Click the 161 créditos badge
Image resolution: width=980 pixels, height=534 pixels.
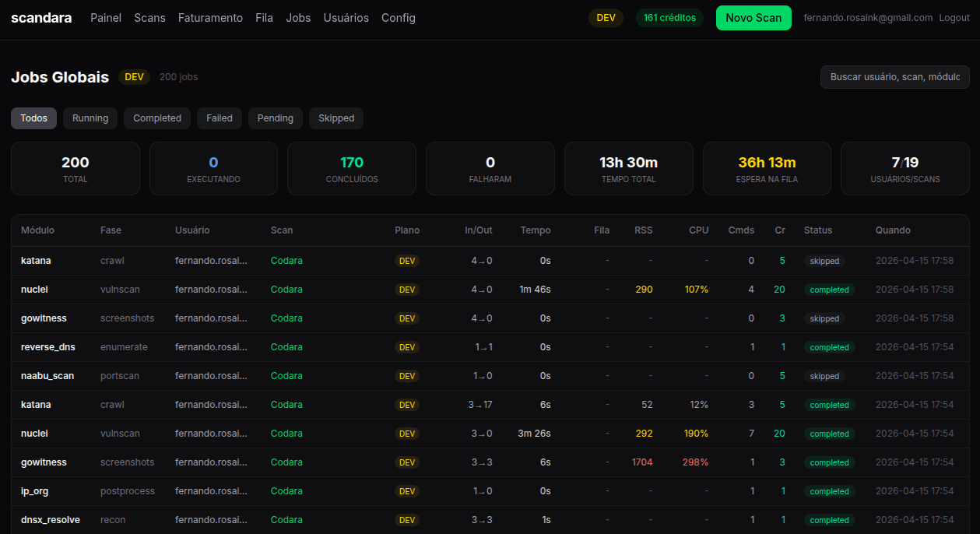pyautogui.click(x=669, y=18)
